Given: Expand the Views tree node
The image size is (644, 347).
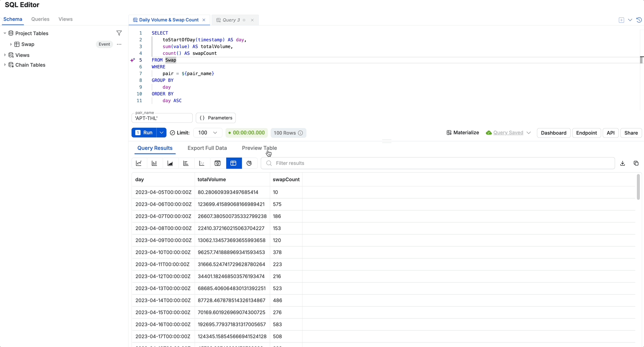Looking at the screenshot, I should 5,55.
